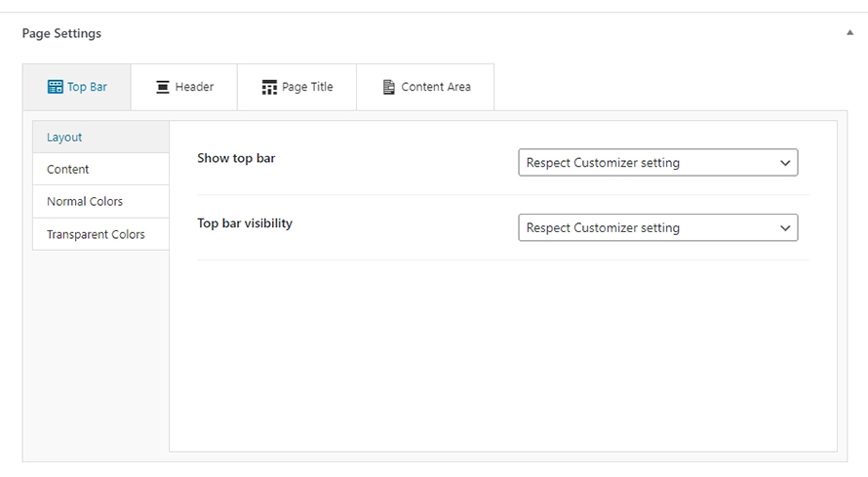Click the chevron on Show top bar select
This screenshot has height=477, width=868.
pyautogui.click(x=784, y=163)
